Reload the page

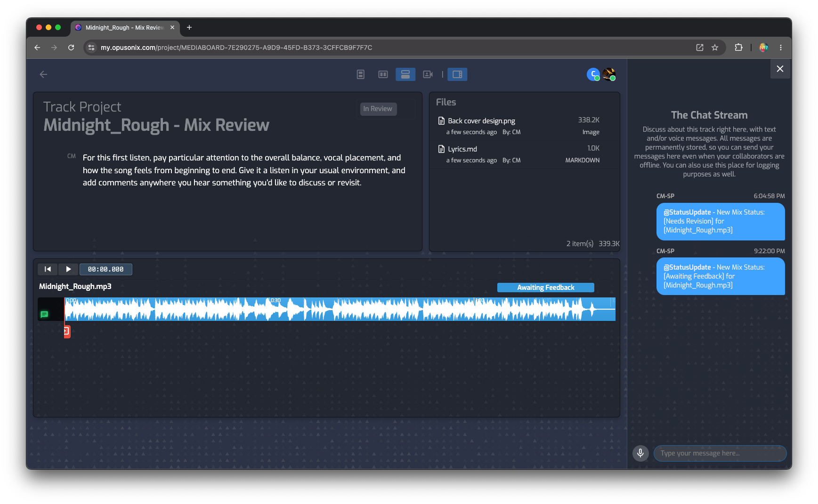click(x=71, y=48)
